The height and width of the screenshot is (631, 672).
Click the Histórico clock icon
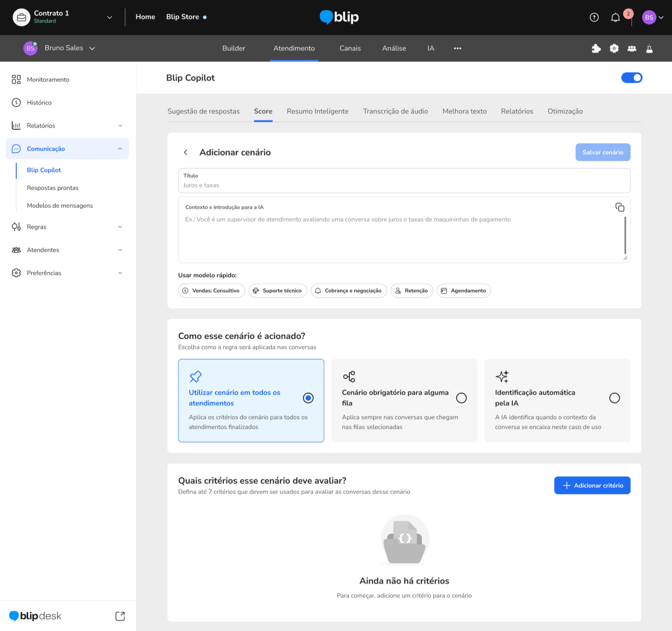pos(16,102)
